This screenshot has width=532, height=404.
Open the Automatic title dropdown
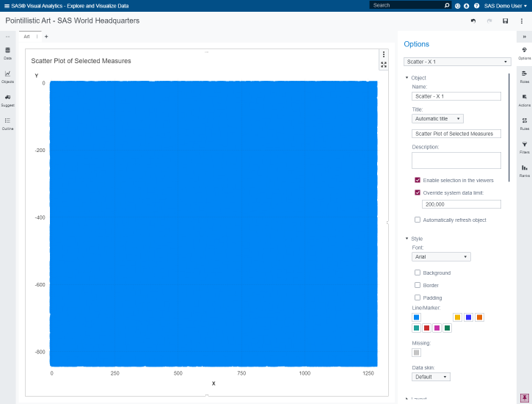437,119
